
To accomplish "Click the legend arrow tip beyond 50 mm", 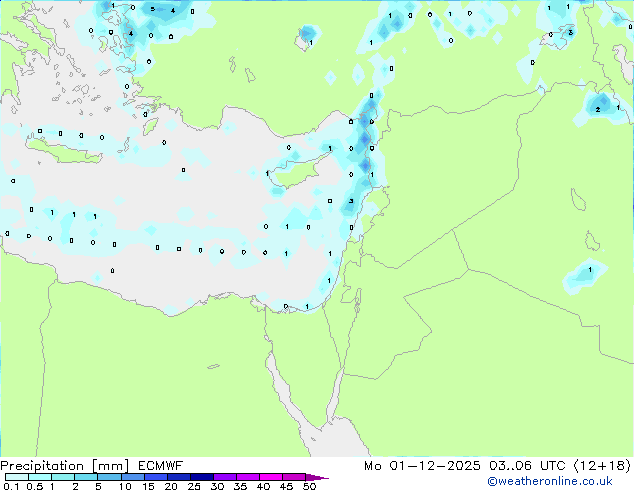I will (317, 477).
